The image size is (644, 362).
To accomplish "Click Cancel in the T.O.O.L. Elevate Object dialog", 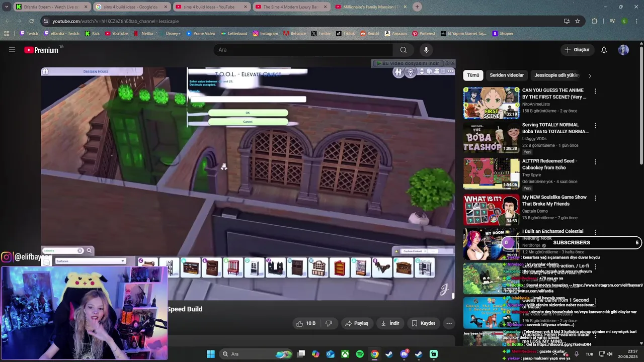I will pos(248,122).
